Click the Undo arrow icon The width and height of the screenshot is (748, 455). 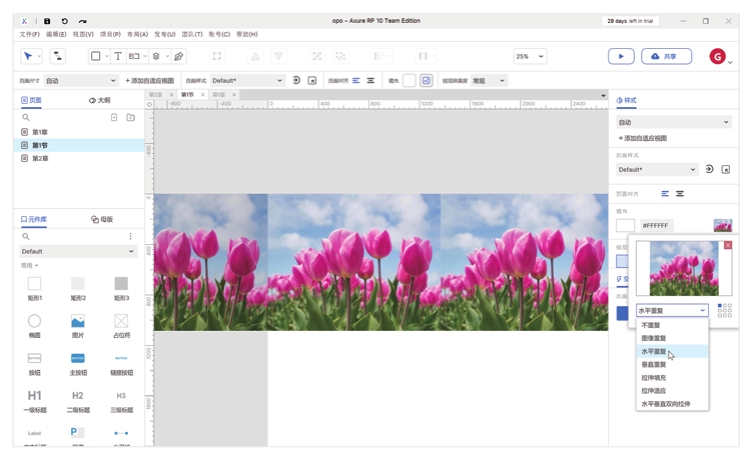[65, 20]
